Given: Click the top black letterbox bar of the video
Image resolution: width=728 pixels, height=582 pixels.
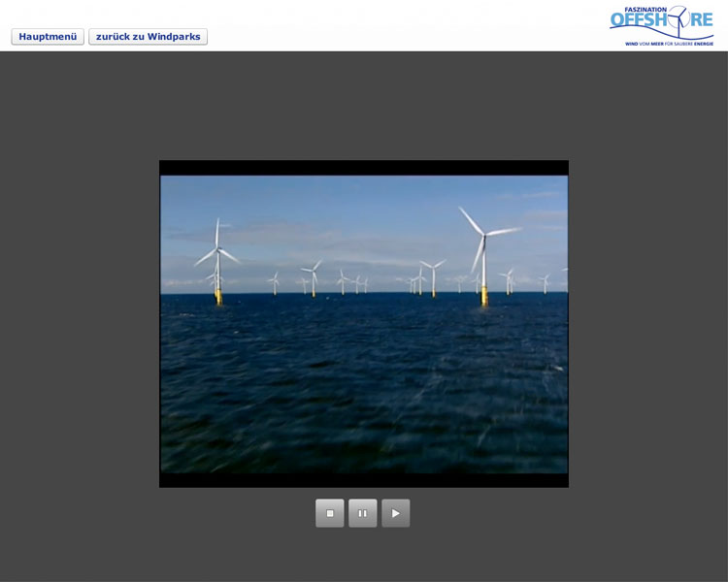Looking at the screenshot, I should pos(364,168).
